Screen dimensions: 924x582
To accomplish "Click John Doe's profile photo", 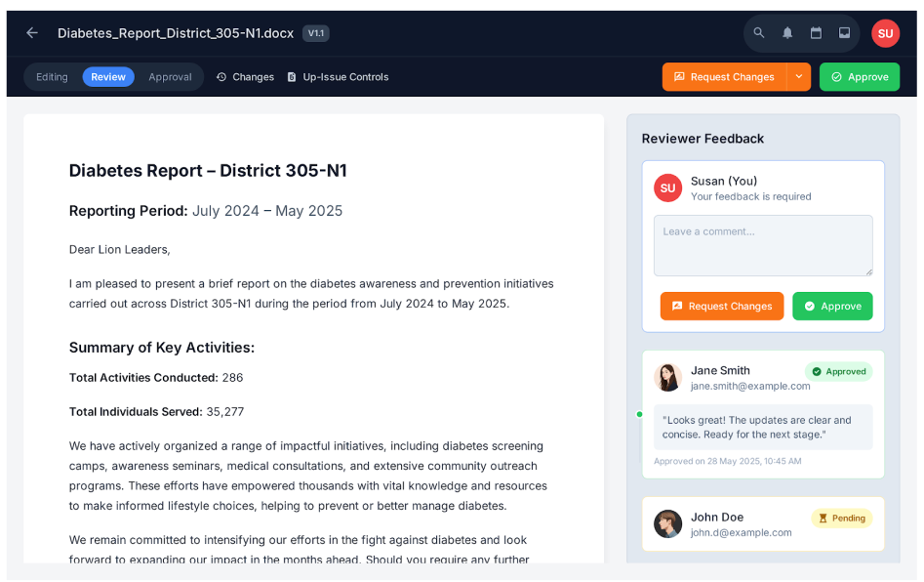I will (x=667, y=524).
